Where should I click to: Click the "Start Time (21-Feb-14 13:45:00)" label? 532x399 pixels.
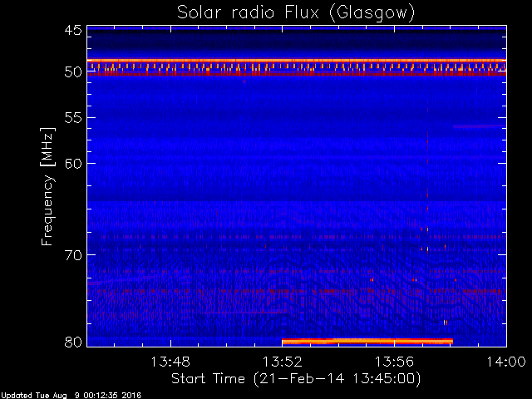pyautogui.click(x=296, y=379)
